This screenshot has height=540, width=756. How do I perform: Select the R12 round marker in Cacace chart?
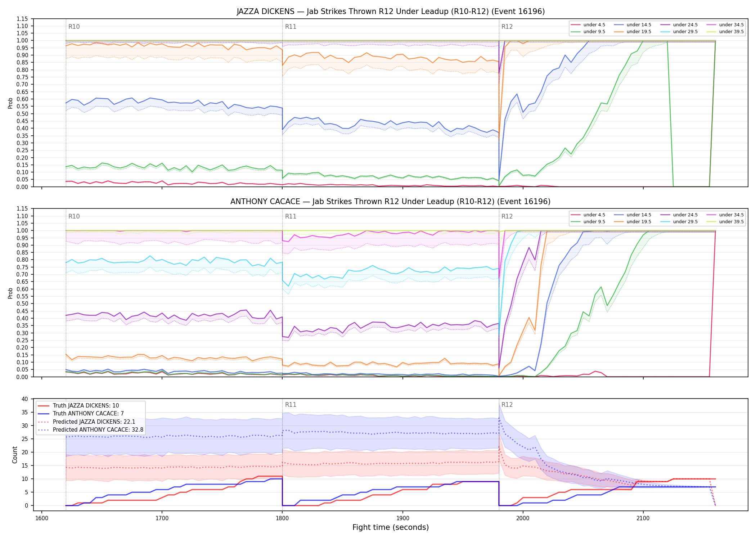(507, 216)
